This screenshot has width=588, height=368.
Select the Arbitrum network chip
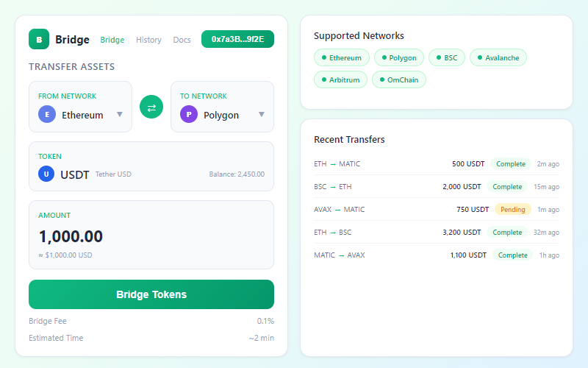coord(340,79)
